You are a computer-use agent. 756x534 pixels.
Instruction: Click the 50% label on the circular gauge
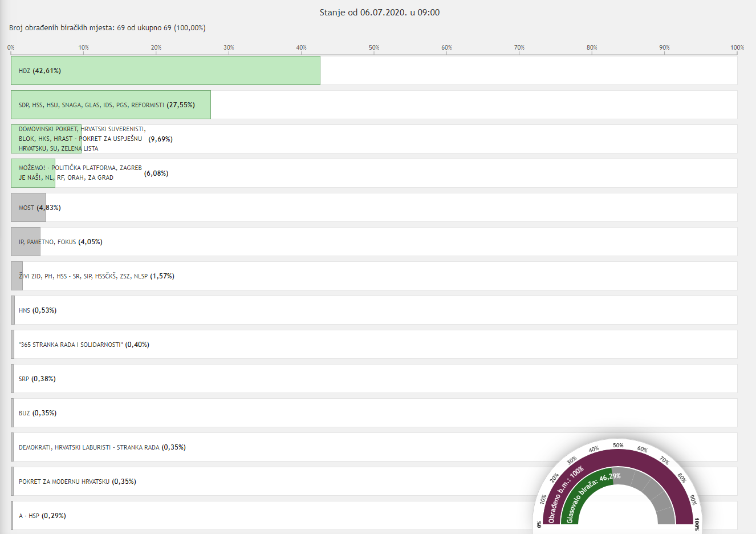pyautogui.click(x=618, y=445)
